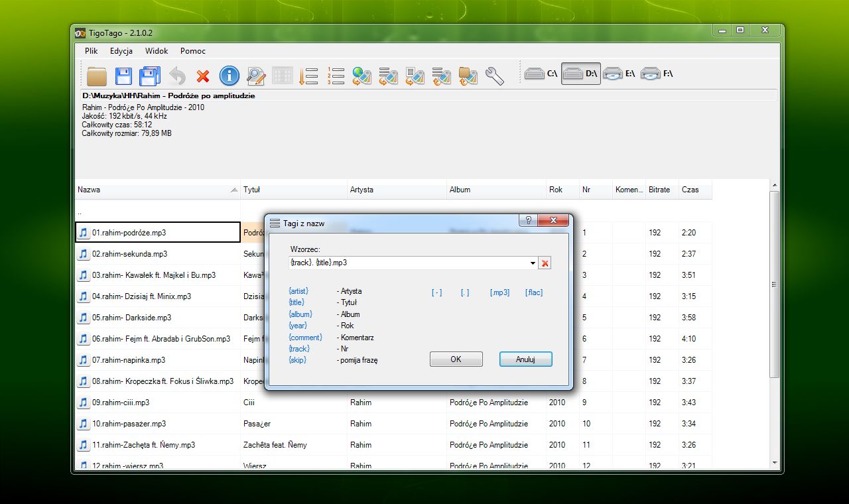849x504 pixels.
Task: Open the Edycja menu
Action: (x=121, y=51)
